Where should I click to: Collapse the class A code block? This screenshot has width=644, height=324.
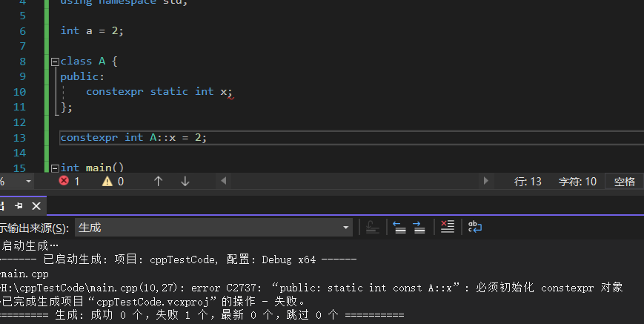(55, 62)
